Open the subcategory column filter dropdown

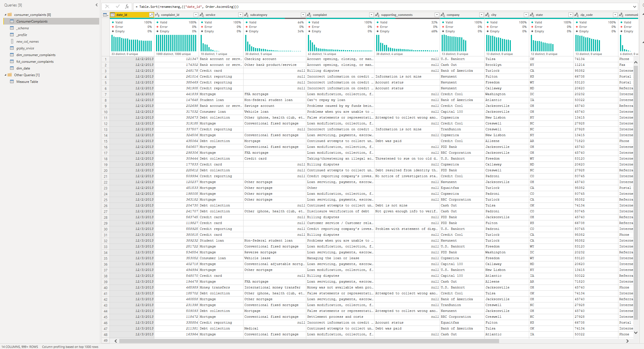tap(303, 15)
